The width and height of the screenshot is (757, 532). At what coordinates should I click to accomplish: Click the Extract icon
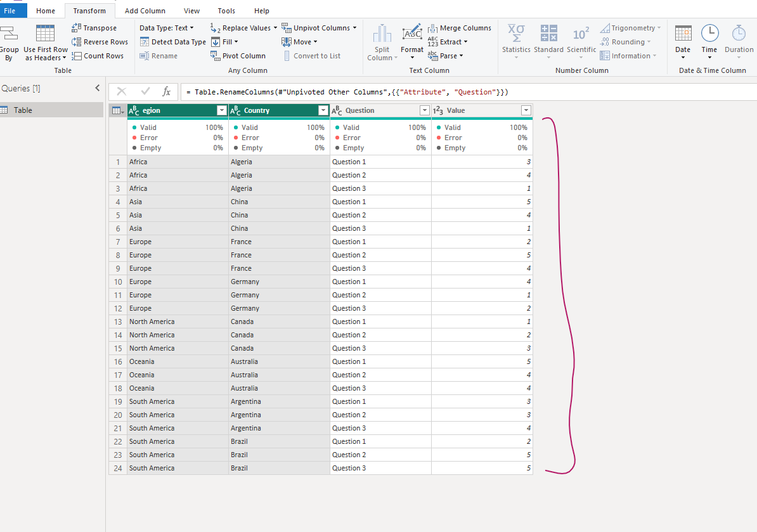point(432,42)
